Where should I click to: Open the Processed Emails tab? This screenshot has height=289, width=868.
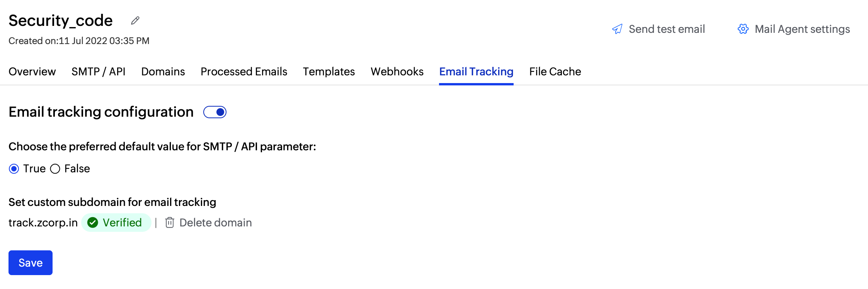[243, 71]
